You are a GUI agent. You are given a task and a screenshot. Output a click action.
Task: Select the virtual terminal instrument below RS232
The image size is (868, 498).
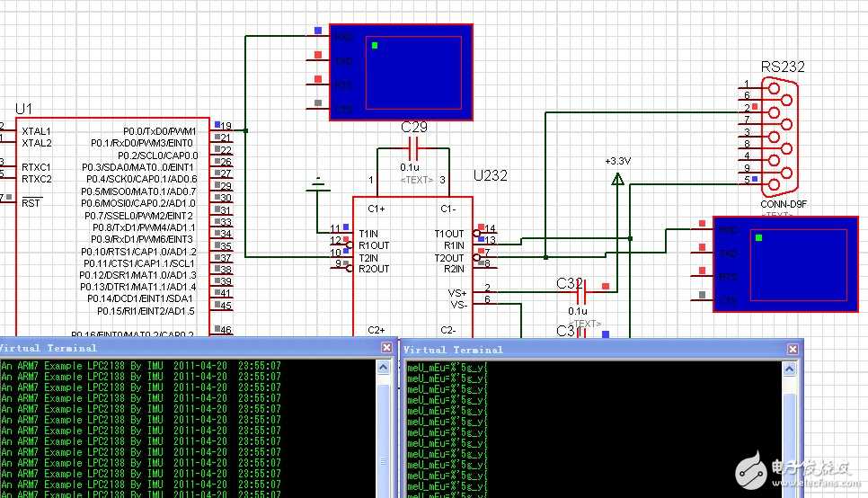point(784,263)
